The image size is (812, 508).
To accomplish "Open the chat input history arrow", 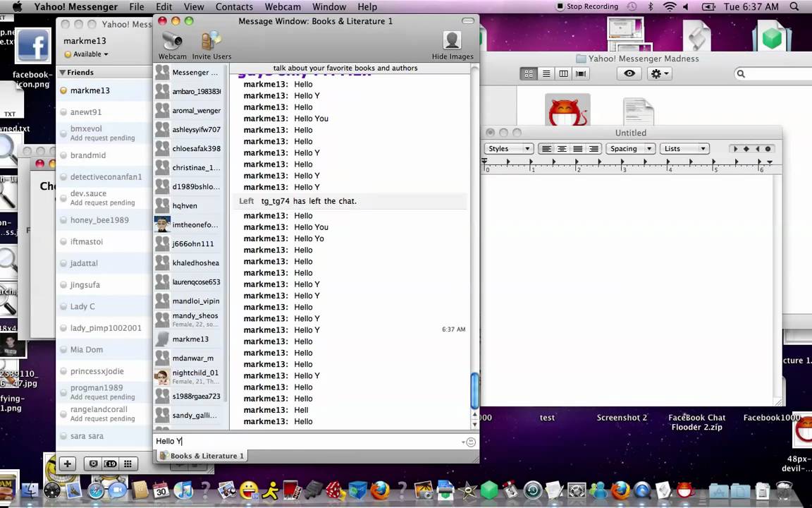I will [x=463, y=442].
